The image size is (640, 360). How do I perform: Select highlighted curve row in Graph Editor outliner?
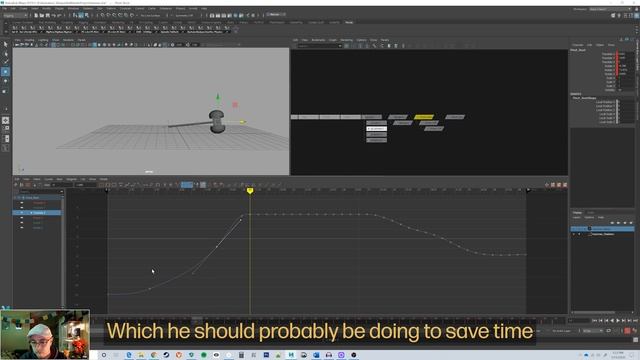[37, 213]
